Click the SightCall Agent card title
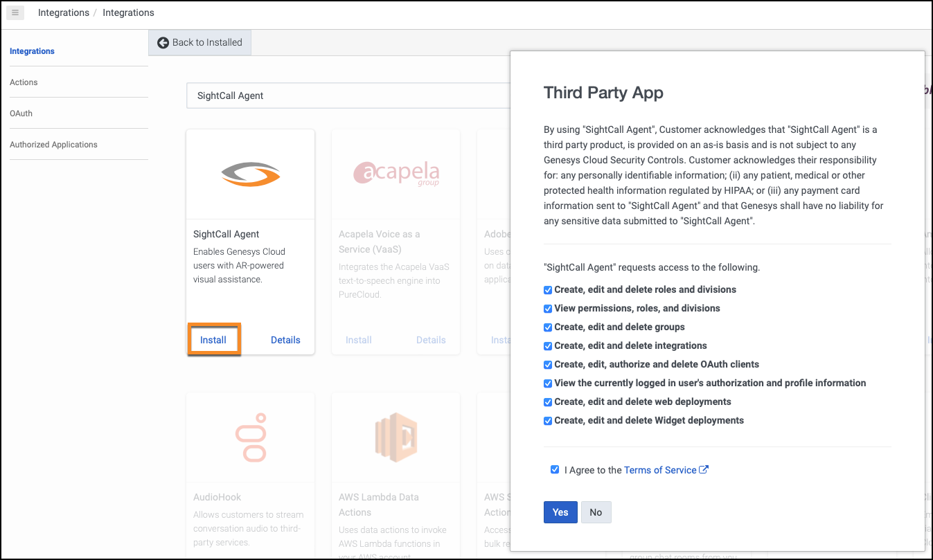 point(226,234)
